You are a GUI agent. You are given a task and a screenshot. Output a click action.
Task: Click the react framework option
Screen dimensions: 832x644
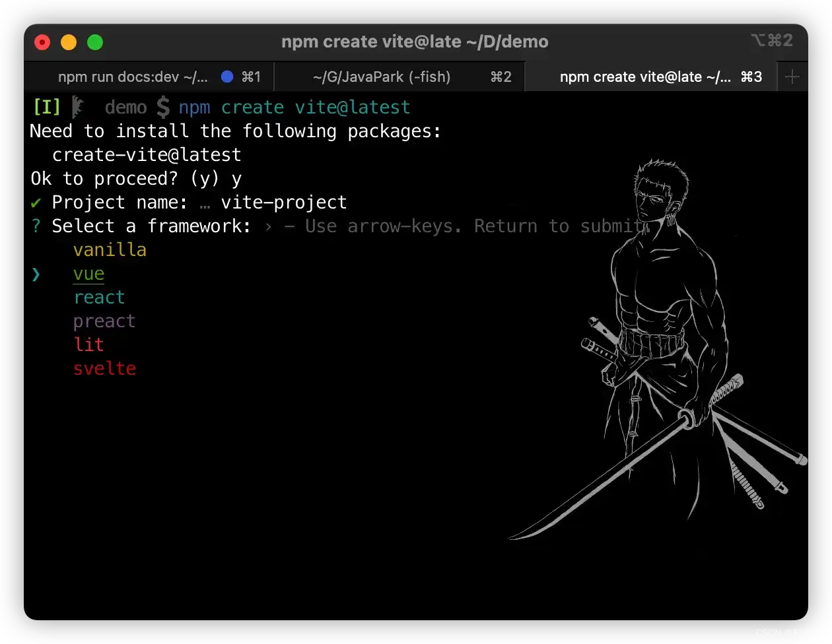pyautogui.click(x=99, y=298)
